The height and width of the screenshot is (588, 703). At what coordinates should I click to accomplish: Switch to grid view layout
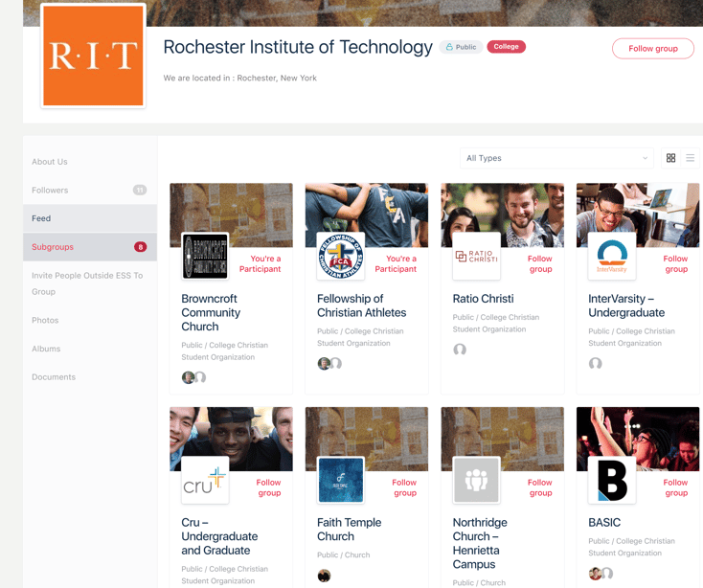(670, 158)
